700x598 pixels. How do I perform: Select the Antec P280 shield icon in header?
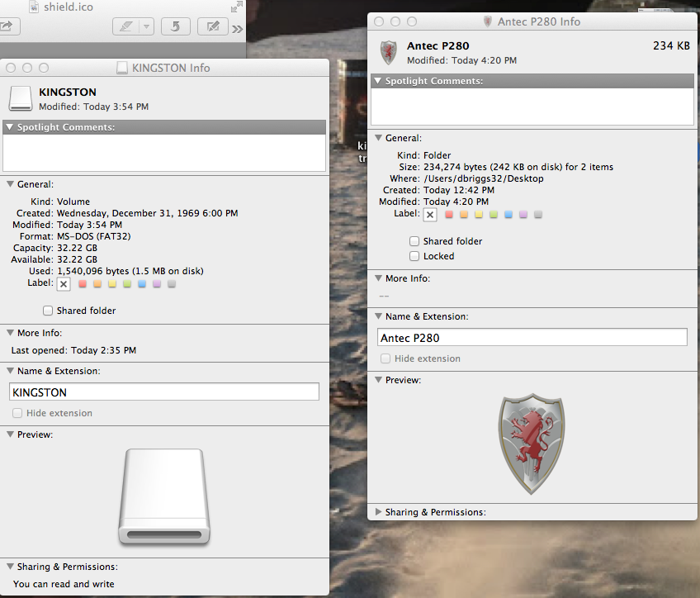[389, 52]
